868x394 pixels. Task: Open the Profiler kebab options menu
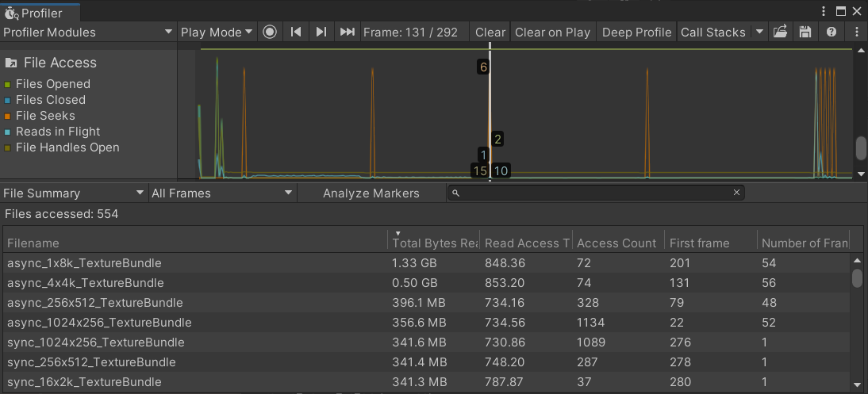(x=857, y=33)
